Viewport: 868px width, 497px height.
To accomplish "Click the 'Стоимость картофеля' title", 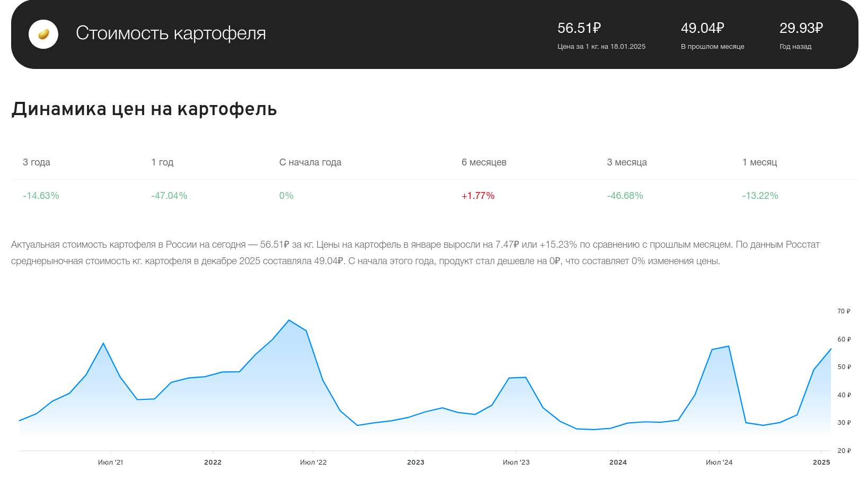I will pos(171,33).
